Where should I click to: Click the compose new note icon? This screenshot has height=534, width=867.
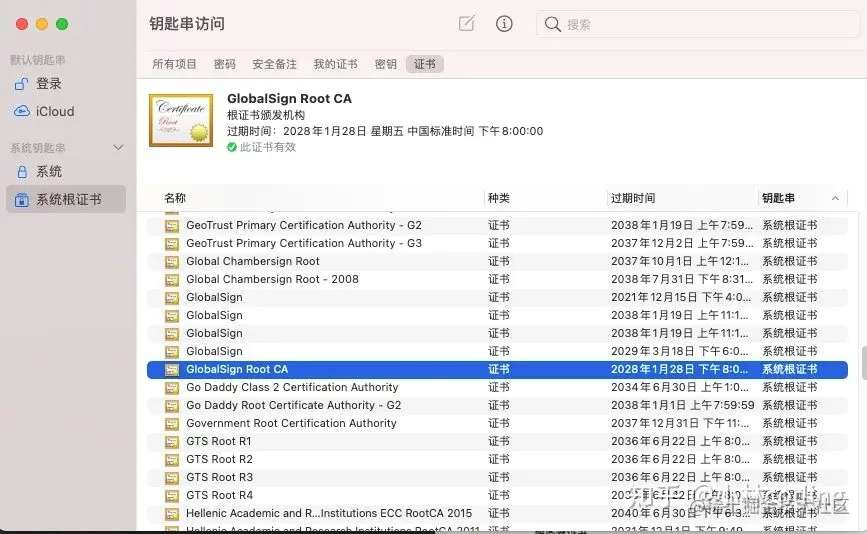point(467,24)
